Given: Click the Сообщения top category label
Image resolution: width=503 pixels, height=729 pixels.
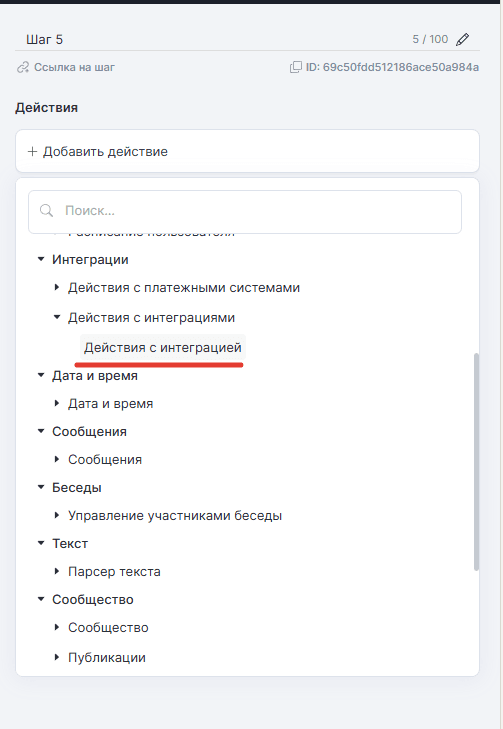Looking at the screenshot, I should point(89,431).
